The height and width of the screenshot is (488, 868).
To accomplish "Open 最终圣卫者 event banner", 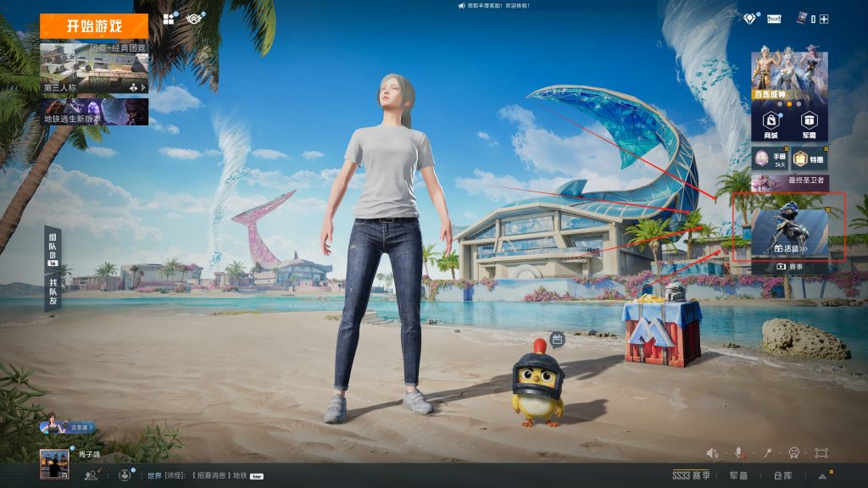I will (790, 183).
